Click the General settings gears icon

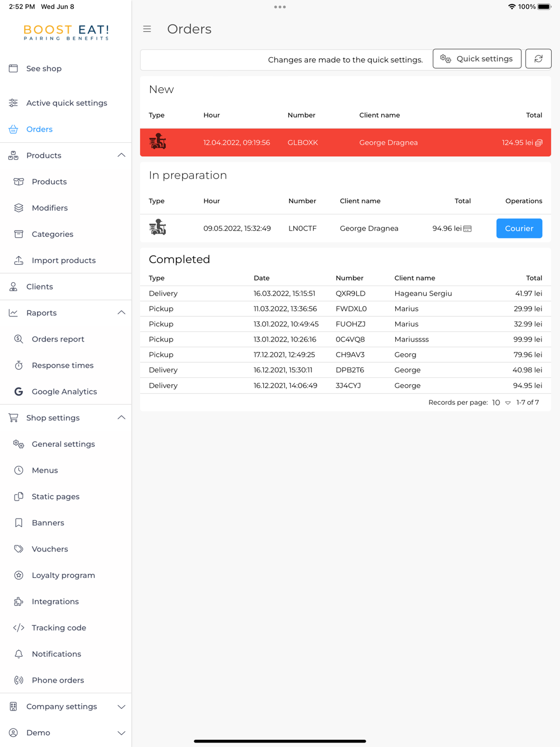point(18,444)
